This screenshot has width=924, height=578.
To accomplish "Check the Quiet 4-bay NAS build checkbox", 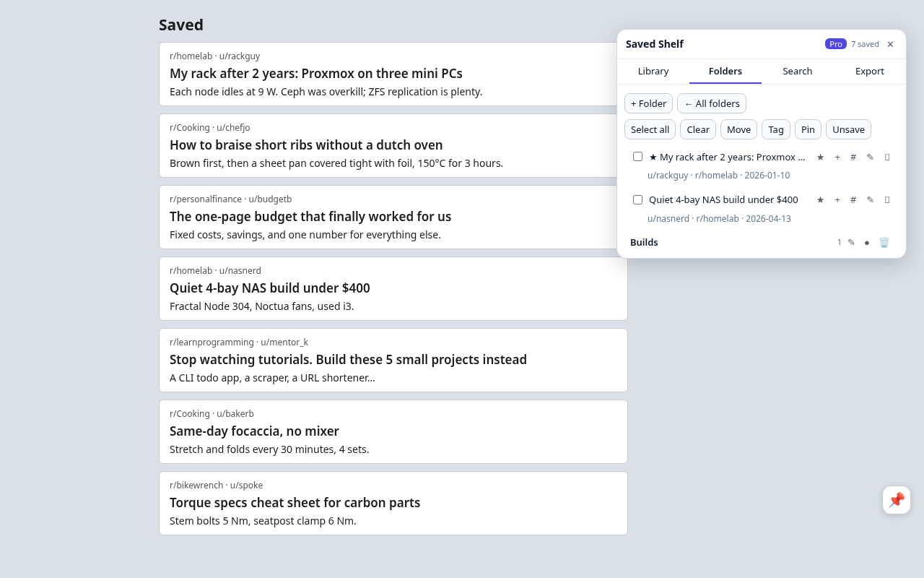I will 637,200.
